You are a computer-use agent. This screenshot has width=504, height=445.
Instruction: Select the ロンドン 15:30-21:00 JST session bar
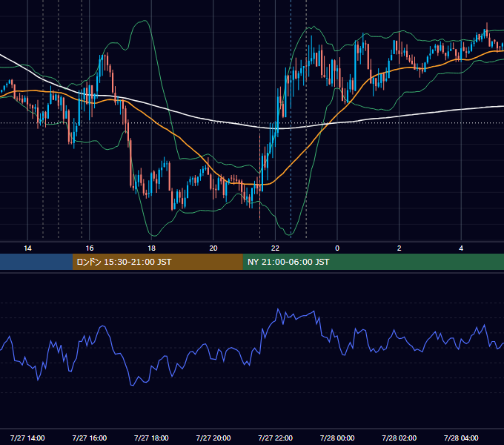pyautogui.click(x=157, y=262)
